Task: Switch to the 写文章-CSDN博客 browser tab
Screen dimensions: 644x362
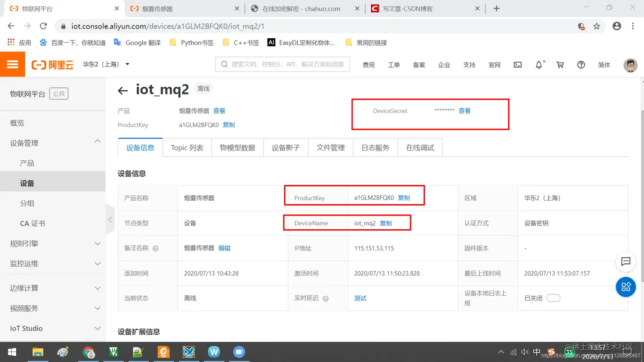Action: pos(425,9)
